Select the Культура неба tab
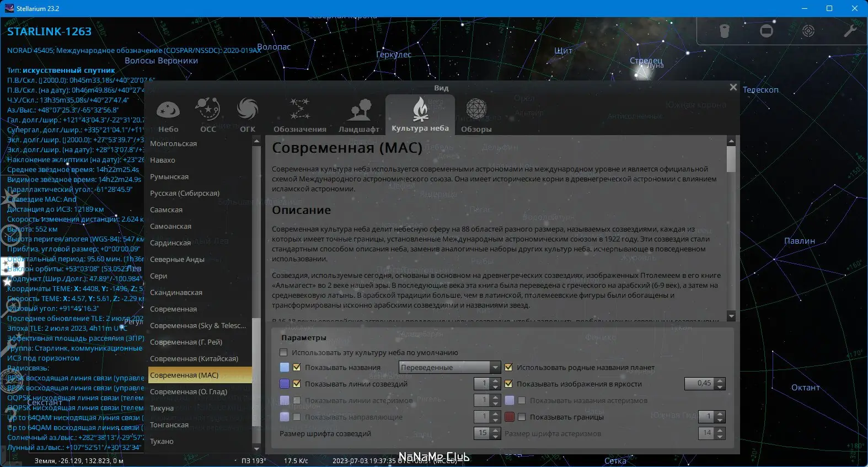This screenshot has width=868, height=467. (x=420, y=115)
